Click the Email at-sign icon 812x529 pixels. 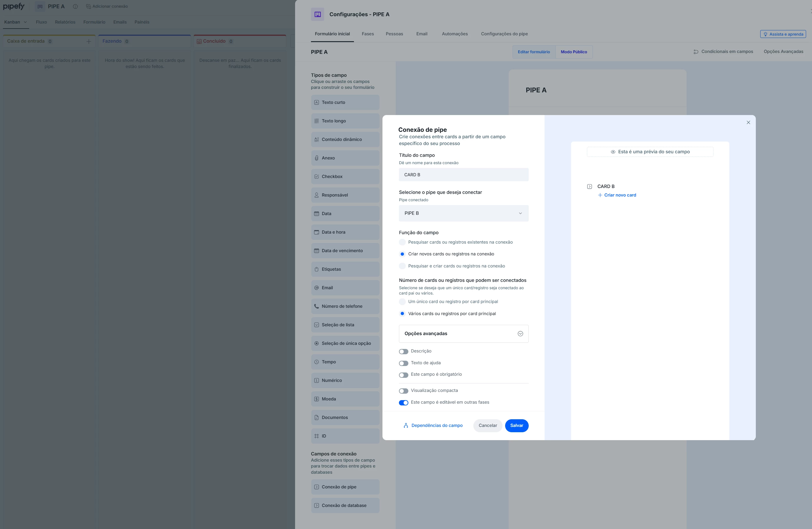tap(316, 288)
